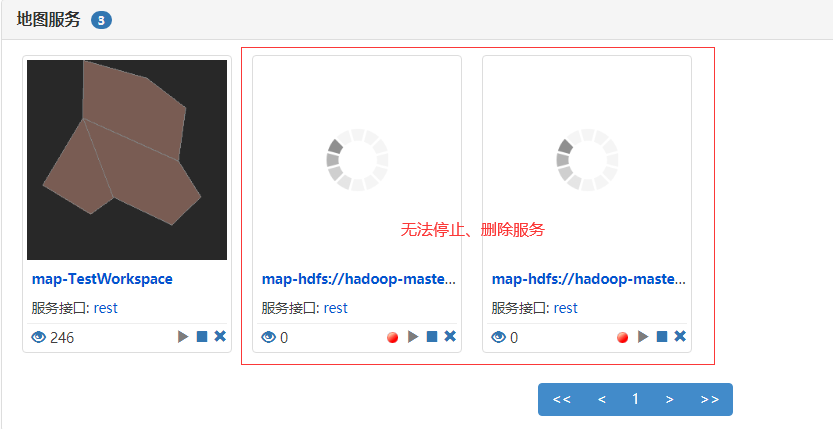Click the map-TestWorkspace preview thumbnail
Screen dimensions: 833x429
pos(127,160)
